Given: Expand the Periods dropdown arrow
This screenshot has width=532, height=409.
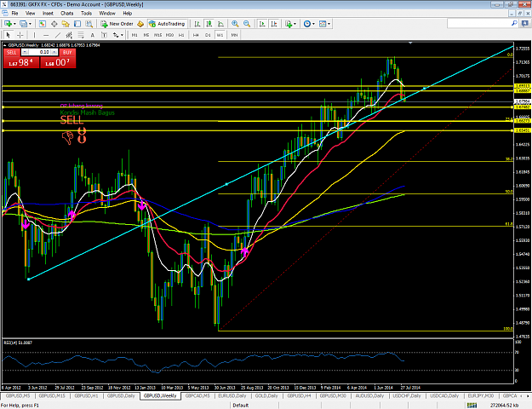Looking at the screenshot, I should tap(313, 24).
